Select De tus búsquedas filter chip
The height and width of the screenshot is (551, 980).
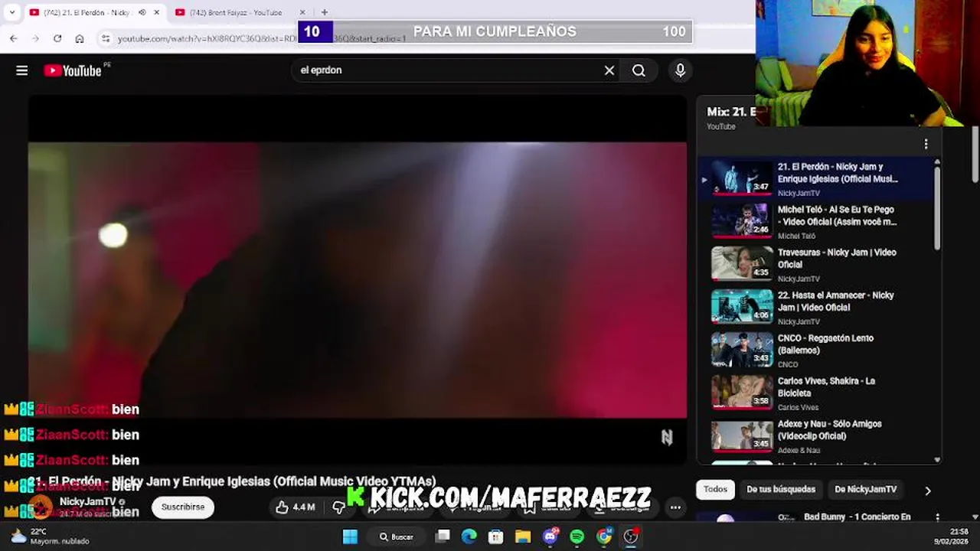(781, 489)
